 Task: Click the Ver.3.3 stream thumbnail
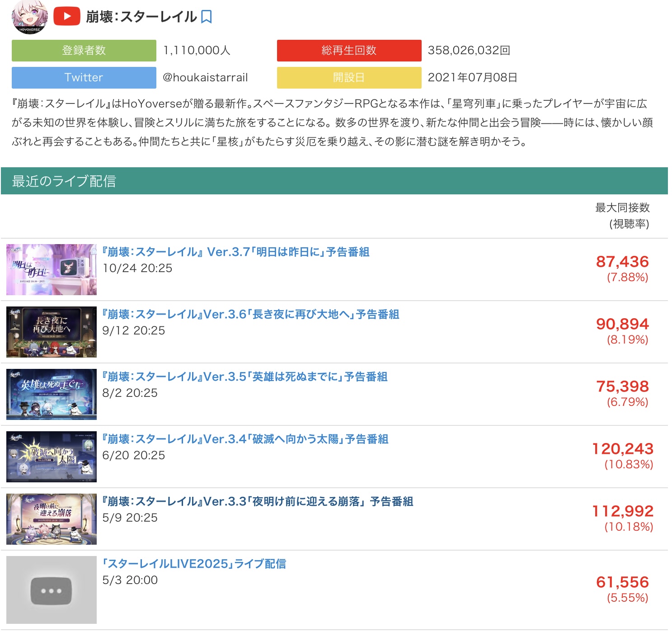click(x=52, y=519)
